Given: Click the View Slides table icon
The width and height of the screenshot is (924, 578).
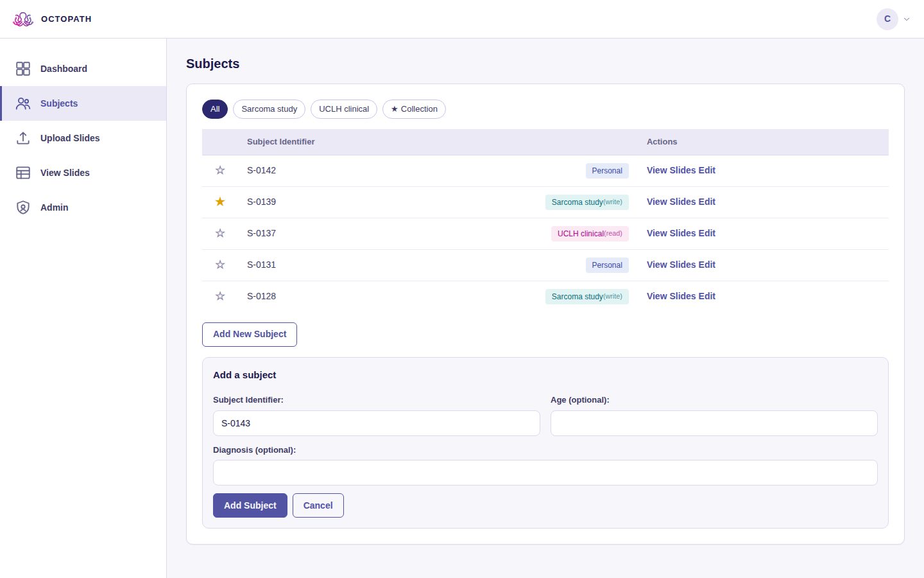Looking at the screenshot, I should [x=23, y=173].
